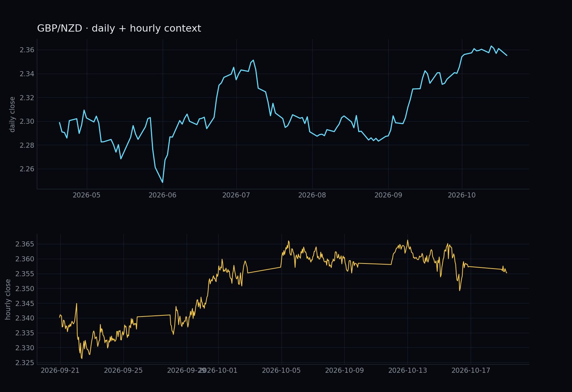Click the 2.36 tick on the daily chart
This screenshot has width=572, height=392.
tap(27, 50)
